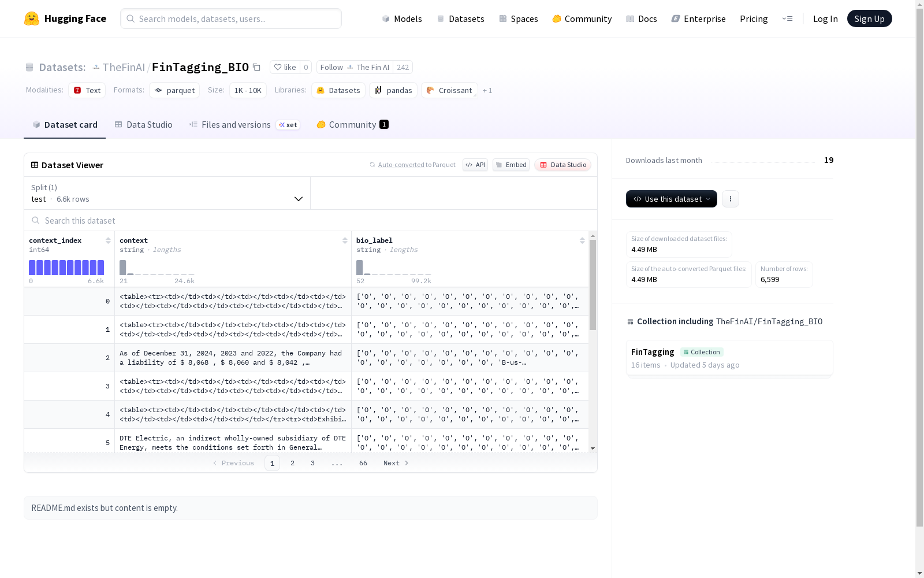The width and height of the screenshot is (924, 578).
Task: Click the table scrollbar down arrow
Action: 593,449
